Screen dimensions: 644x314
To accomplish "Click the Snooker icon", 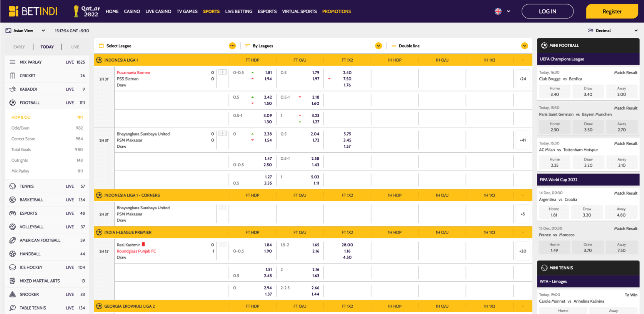I will 12,294.
